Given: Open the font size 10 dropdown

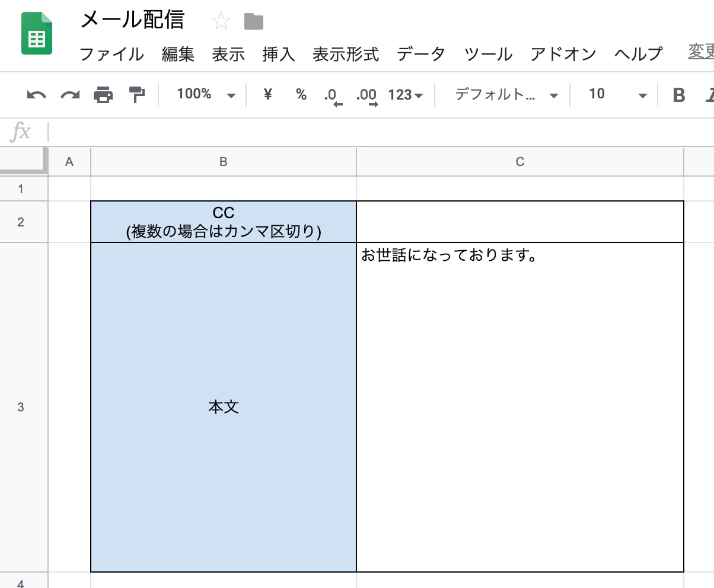Looking at the screenshot, I should (617, 95).
